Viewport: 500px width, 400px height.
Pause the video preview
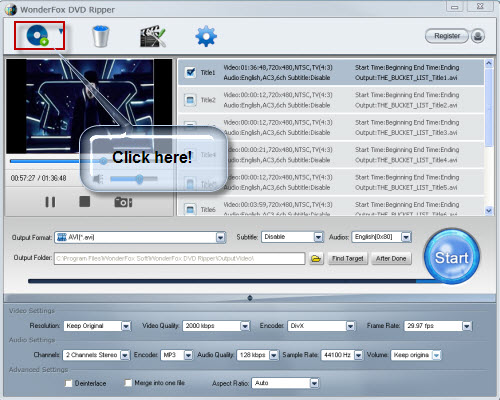pyautogui.click(x=50, y=202)
